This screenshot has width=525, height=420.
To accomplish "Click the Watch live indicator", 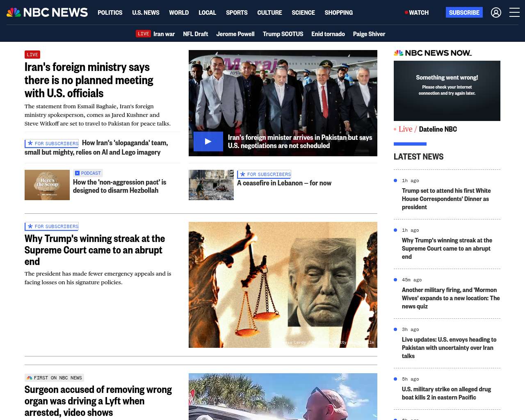I will tap(417, 13).
